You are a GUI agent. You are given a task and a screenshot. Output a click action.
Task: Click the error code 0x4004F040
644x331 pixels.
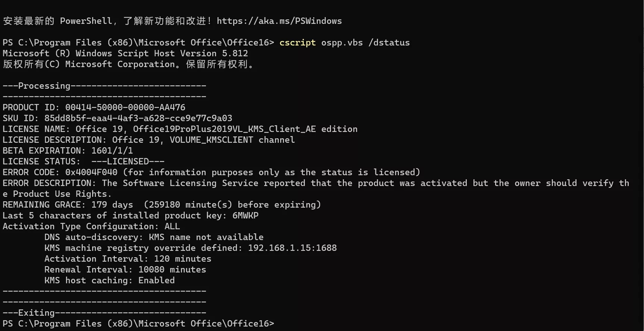(91, 172)
